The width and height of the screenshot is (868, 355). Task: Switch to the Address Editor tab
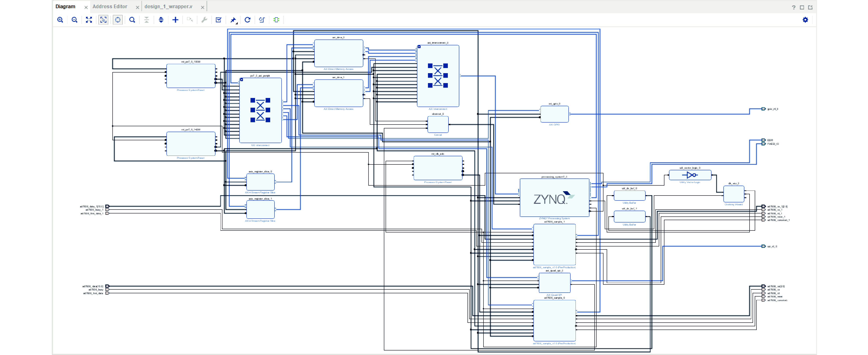110,6
